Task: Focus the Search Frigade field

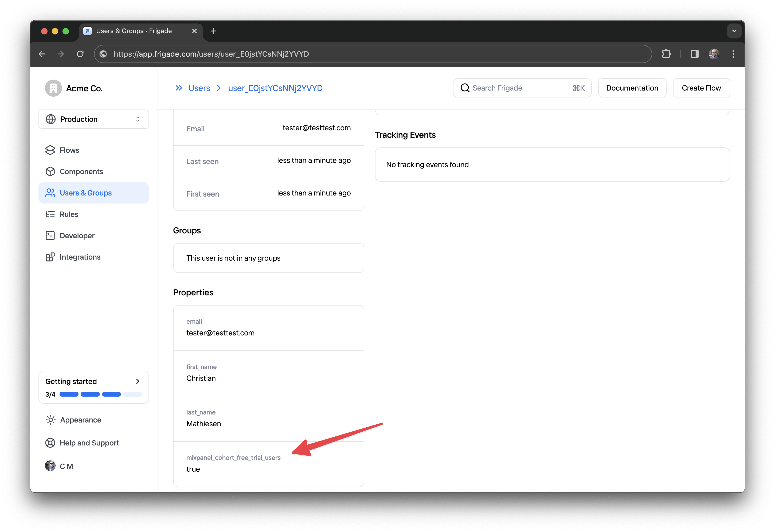Action: pyautogui.click(x=522, y=88)
